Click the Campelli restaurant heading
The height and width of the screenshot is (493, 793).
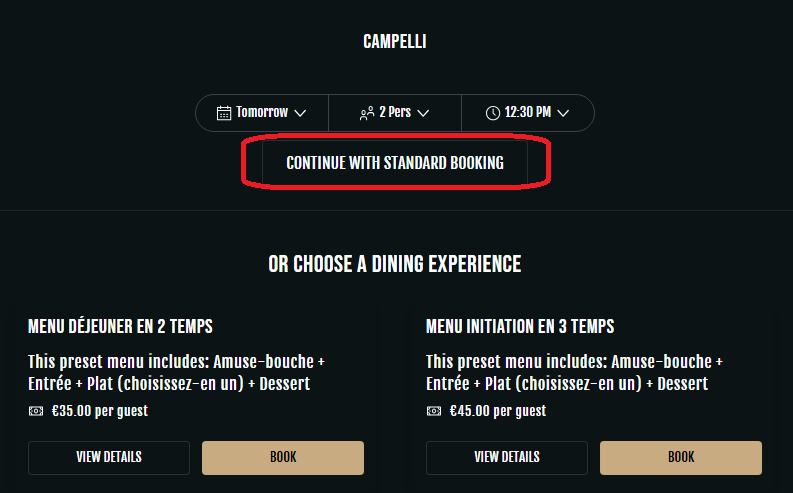click(x=395, y=42)
